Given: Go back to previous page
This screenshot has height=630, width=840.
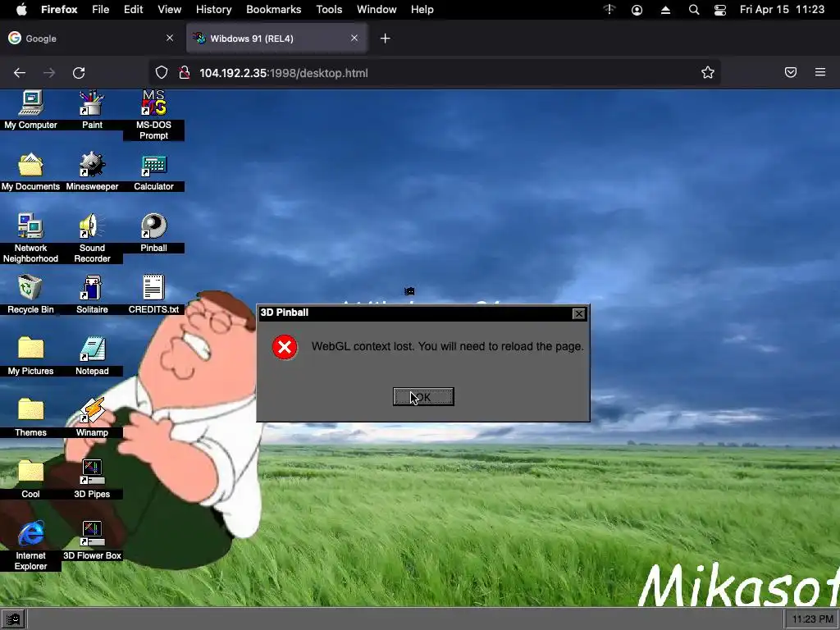Looking at the screenshot, I should (20, 73).
